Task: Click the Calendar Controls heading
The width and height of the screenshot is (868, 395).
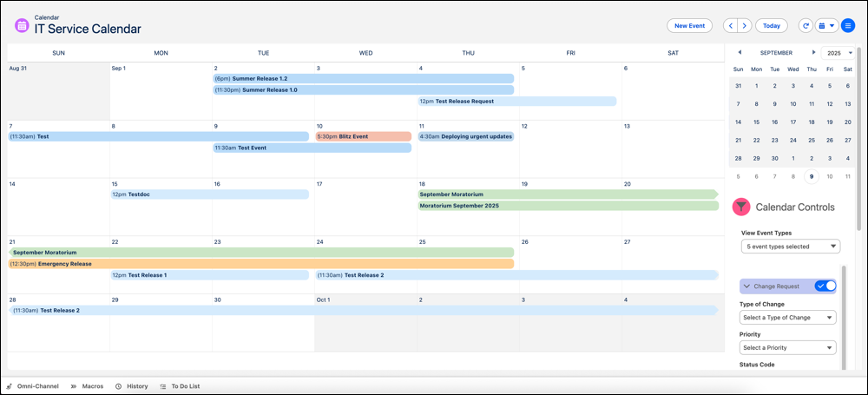Action: coord(795,207)
